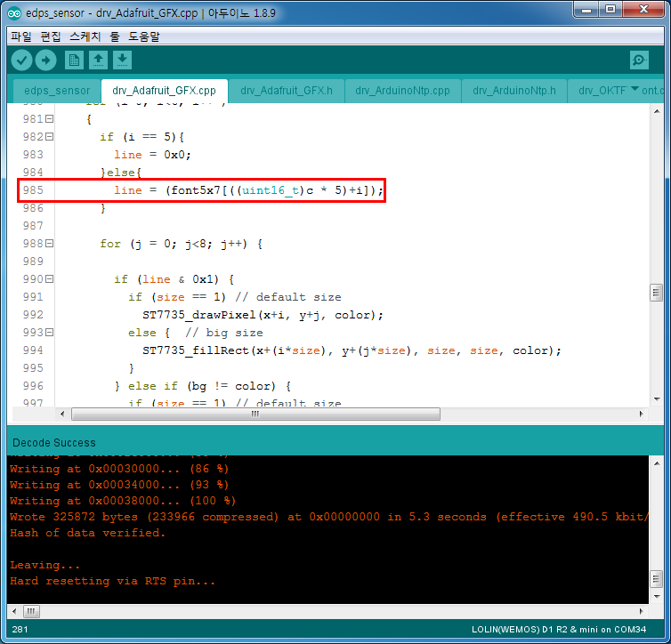Click editor scroll down arrow

[657, 399]
